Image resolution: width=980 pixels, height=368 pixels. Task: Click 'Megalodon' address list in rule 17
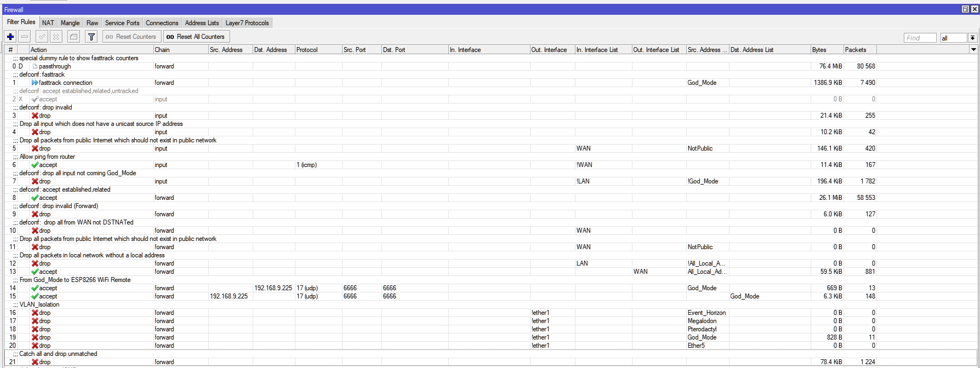click(702, 321)
